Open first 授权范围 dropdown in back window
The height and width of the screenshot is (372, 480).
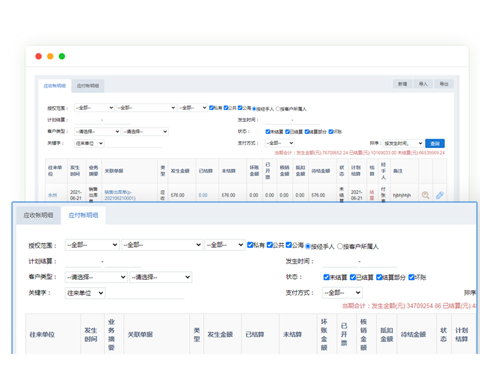click(x=94, y=108)
